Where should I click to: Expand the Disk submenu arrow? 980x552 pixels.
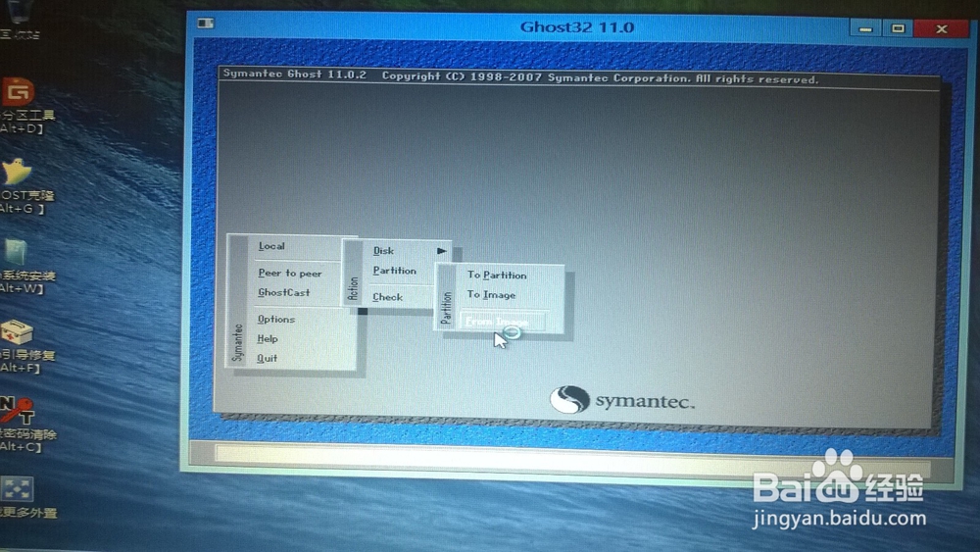[441, 251]
